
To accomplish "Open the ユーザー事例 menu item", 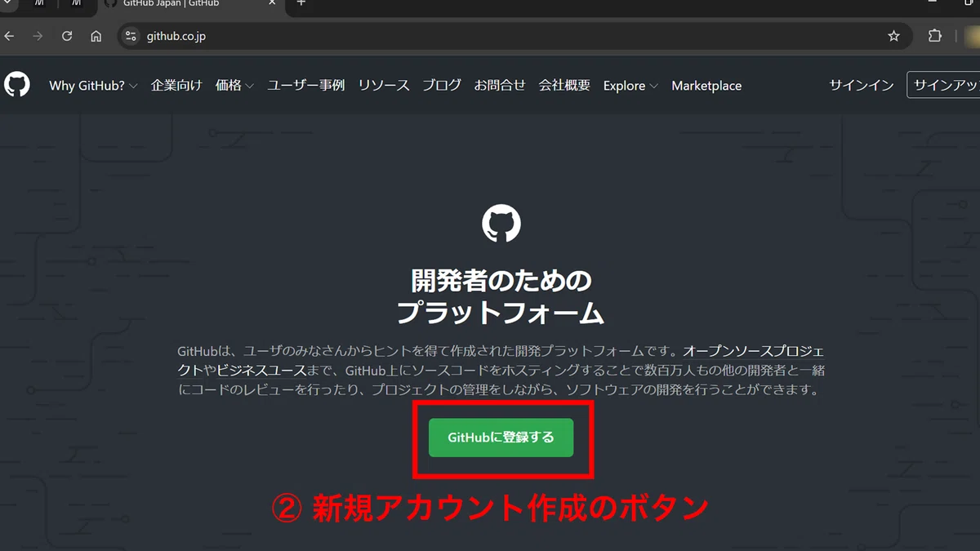I will 306,86.
